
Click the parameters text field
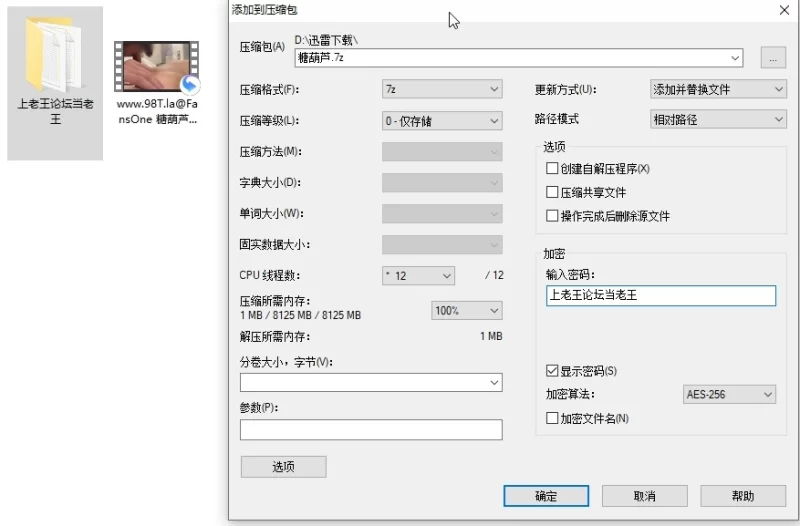[x=371, y=430]
